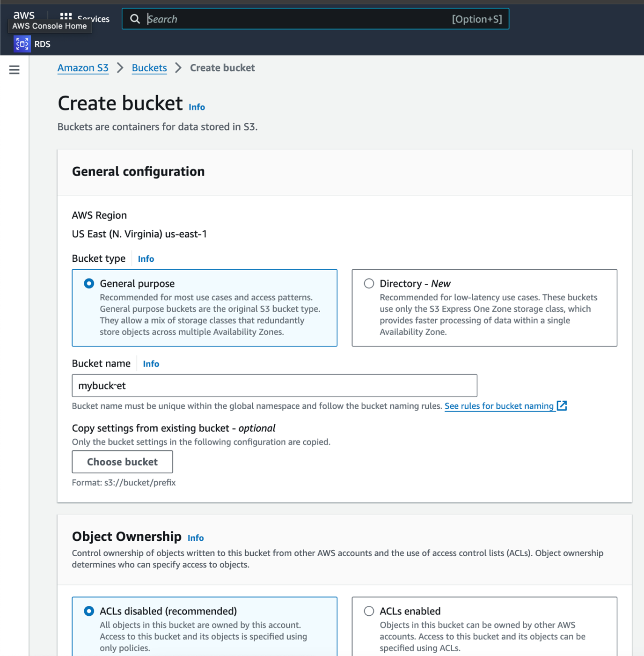The width and height of the screenshot is (644, 656).
Task: Click the Choose bucket button
Action: pyautogui.click(x=122, y=462)
